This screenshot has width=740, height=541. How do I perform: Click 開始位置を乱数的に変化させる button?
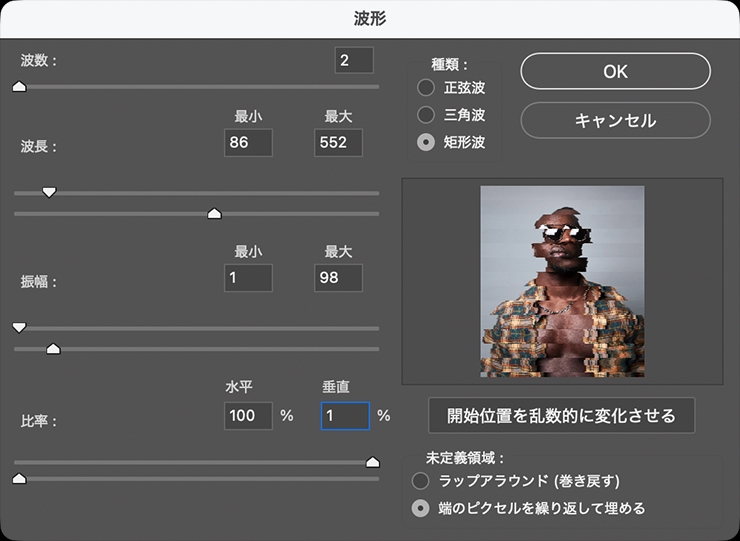pos(561,415)
